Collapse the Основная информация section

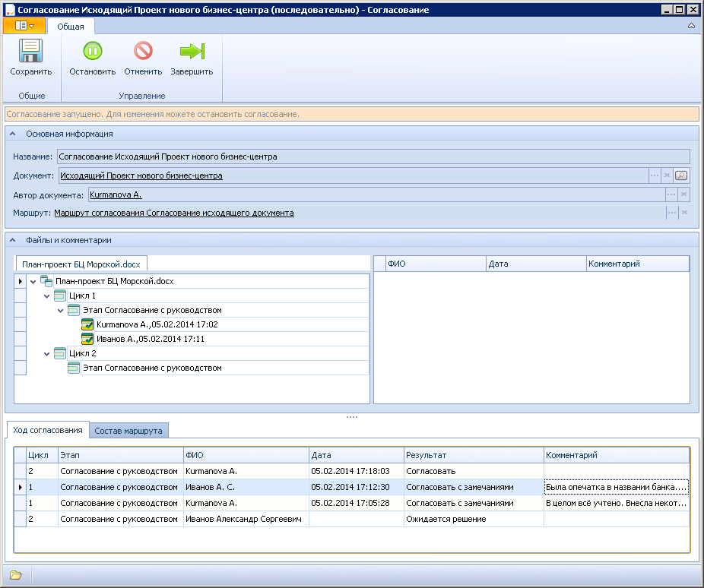tap(13, 134)
